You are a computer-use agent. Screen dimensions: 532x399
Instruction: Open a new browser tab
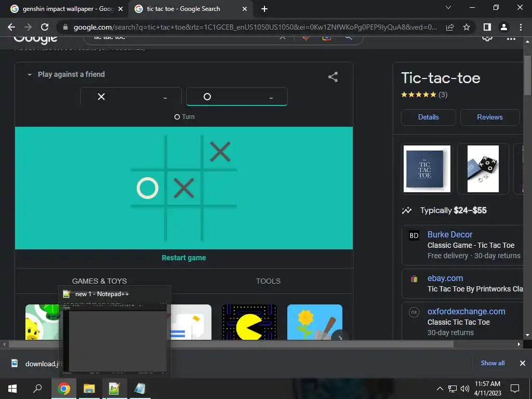click(x=264, y=9)
